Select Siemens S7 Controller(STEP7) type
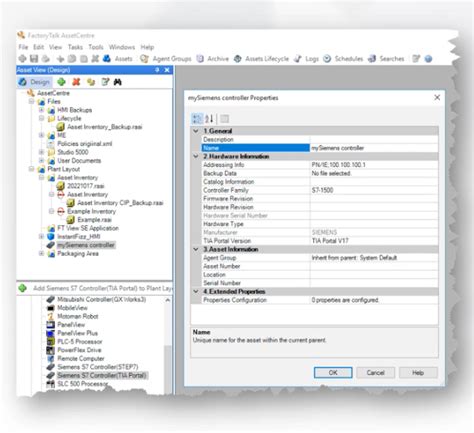This screenshot has height=433, width=474. click(98, 367)
